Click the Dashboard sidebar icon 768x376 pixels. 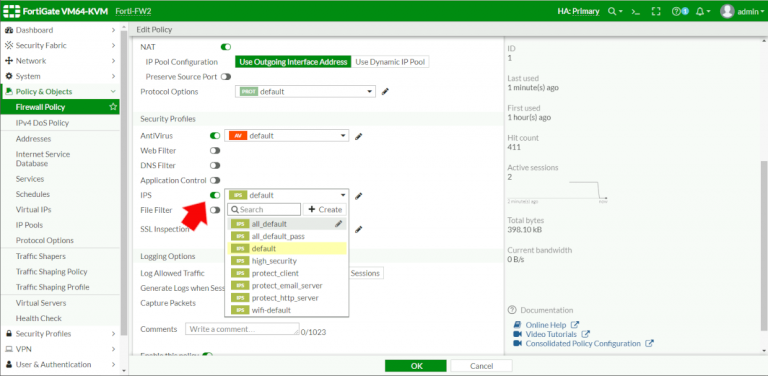pyautogui.click(x=8, y=30)
